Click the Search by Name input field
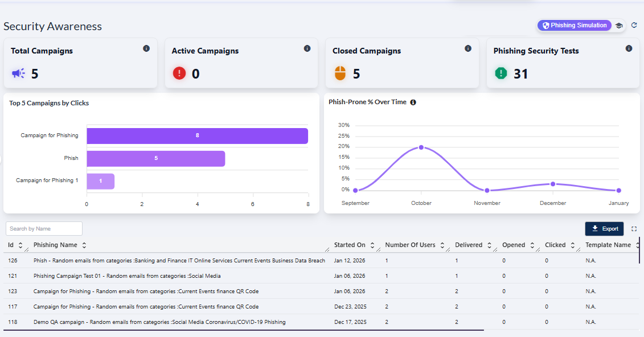 click(44, 228)
